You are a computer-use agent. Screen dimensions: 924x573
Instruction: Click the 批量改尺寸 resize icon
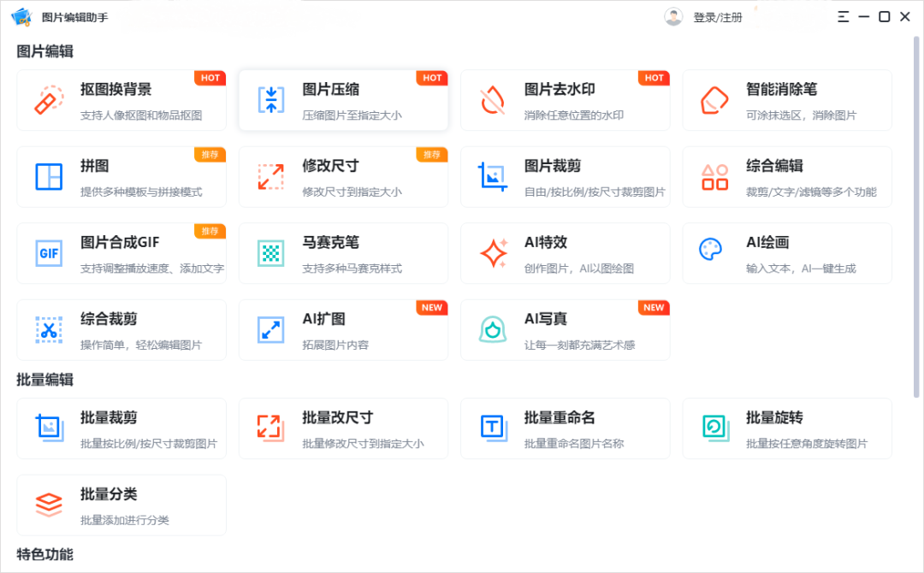(270, 428)
